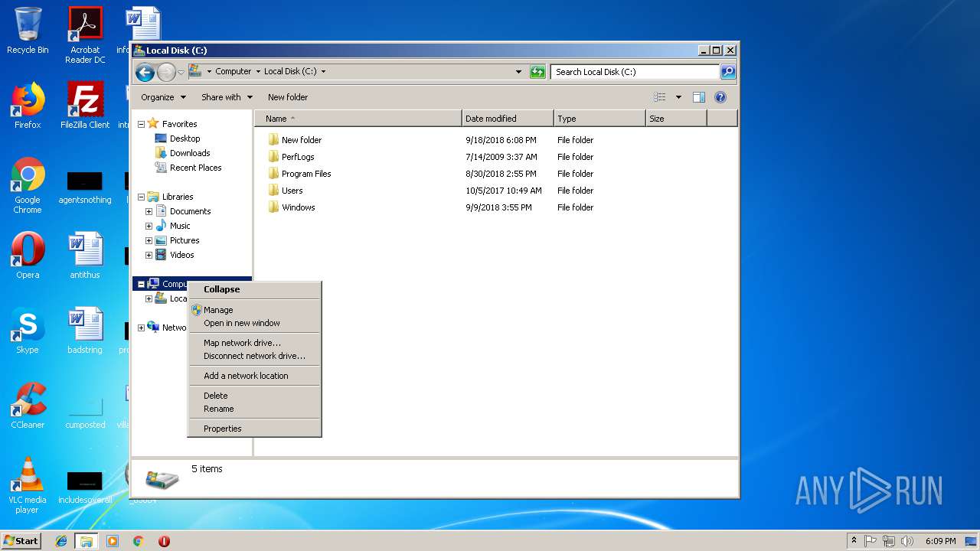Click Chrome icon in the taskbar
Viewport: 980px width, 551px height.
point(138,541)
